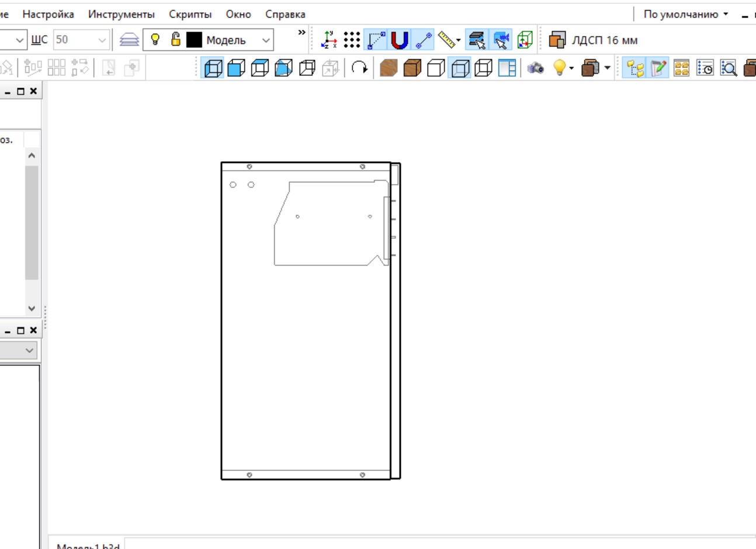Toggle the dotted grid display
This screenshot has height=549, width=756.
tap(352, 40)
